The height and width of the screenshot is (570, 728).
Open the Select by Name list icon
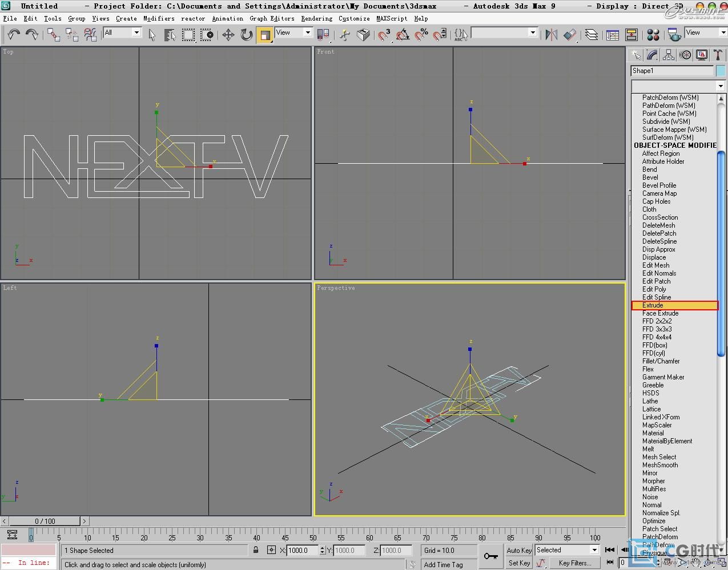pyautogui.click(x=170, y=35)
